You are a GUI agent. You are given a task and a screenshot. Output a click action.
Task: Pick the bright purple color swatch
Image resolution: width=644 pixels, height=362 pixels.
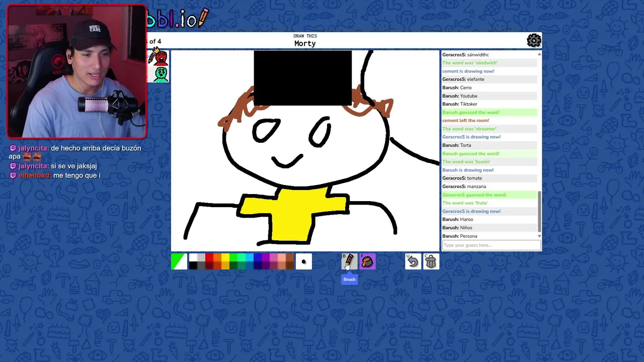tap(266, 257)
